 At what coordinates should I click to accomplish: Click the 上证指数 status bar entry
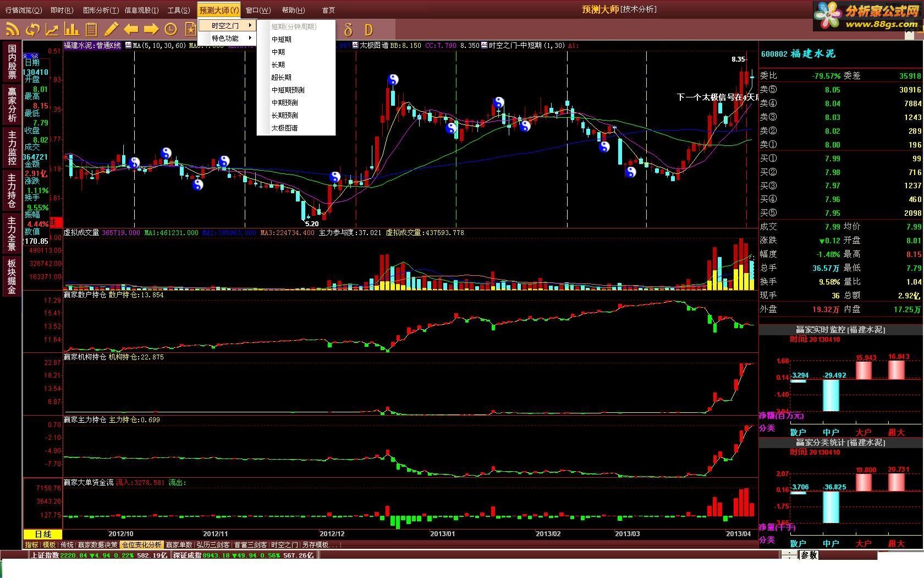click(x=98, y=555)
